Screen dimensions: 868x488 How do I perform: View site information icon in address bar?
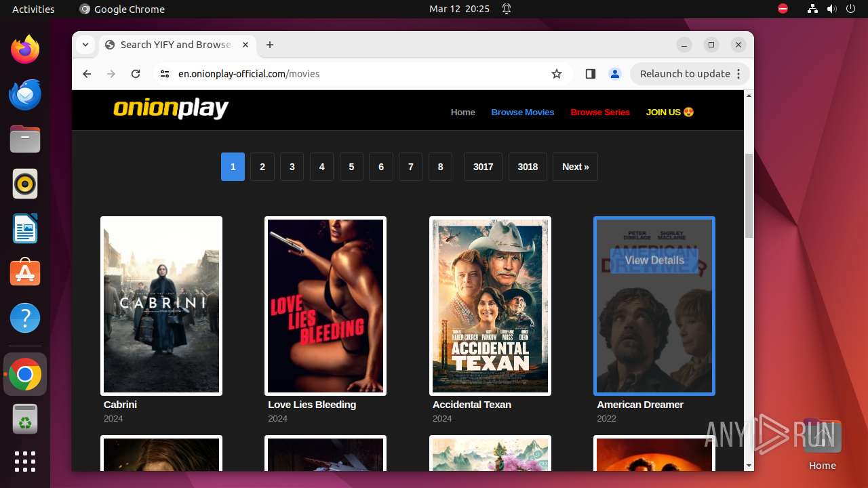click(165, 74)
